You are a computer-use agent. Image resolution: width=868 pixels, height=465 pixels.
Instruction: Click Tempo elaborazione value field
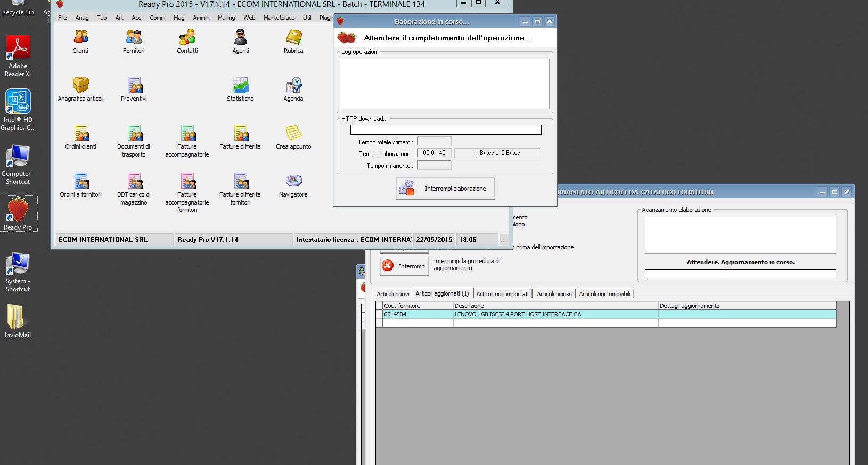click(434, 153)
